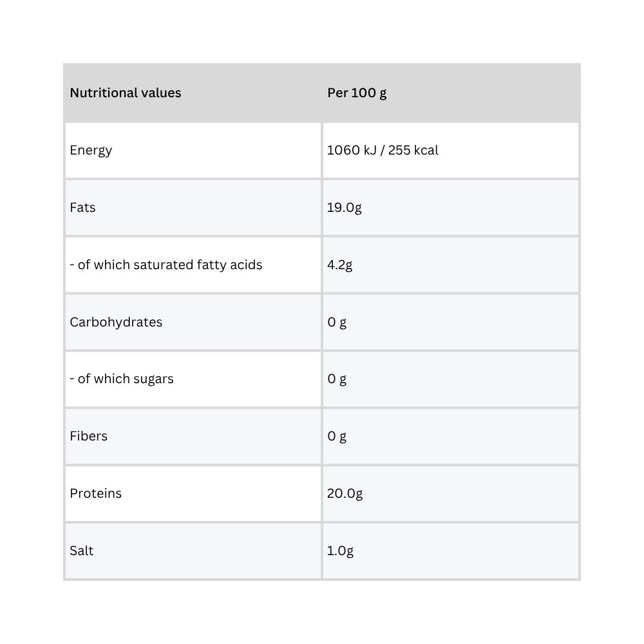Select the 1060 kJ / 255 kcal value
Viewport: 644px width, 644px height.
[x=383, y=150]
